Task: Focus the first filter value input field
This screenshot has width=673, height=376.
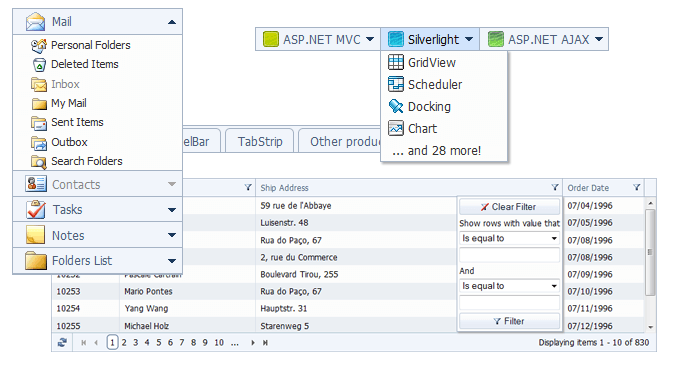Action: pos(509,255)
